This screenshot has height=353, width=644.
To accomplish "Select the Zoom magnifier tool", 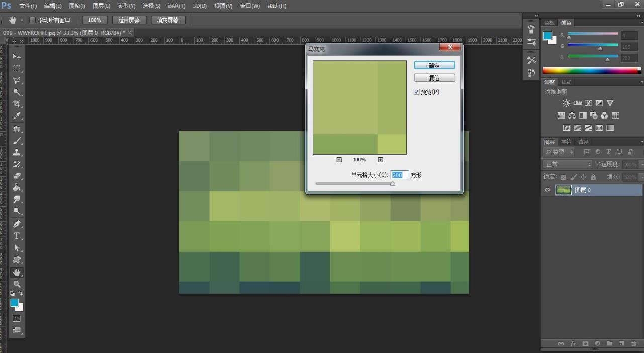I will tap(17, 284).
